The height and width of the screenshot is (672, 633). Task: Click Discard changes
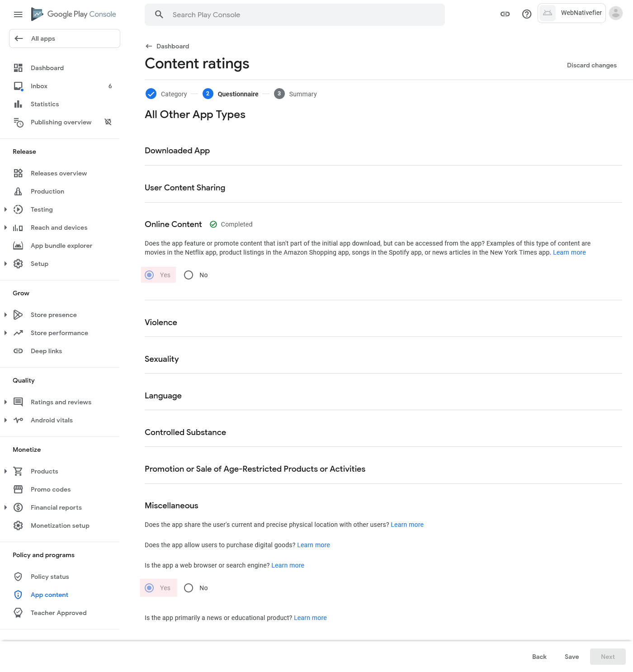[x=592, y=65]
